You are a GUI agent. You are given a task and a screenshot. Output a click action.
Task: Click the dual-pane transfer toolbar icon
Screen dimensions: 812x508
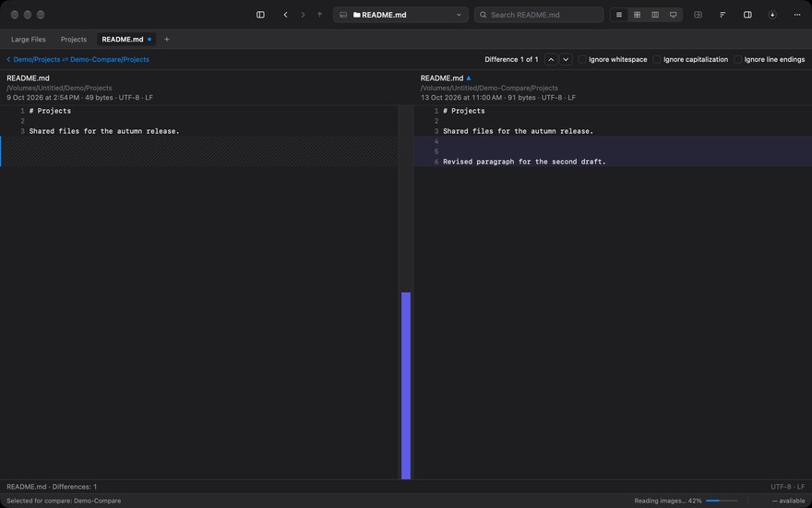coord(699,15)
